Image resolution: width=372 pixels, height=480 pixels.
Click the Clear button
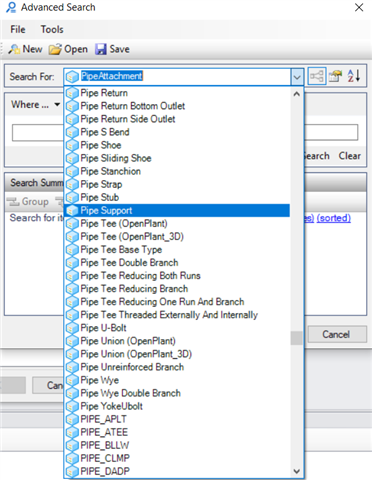pos(350,156)
